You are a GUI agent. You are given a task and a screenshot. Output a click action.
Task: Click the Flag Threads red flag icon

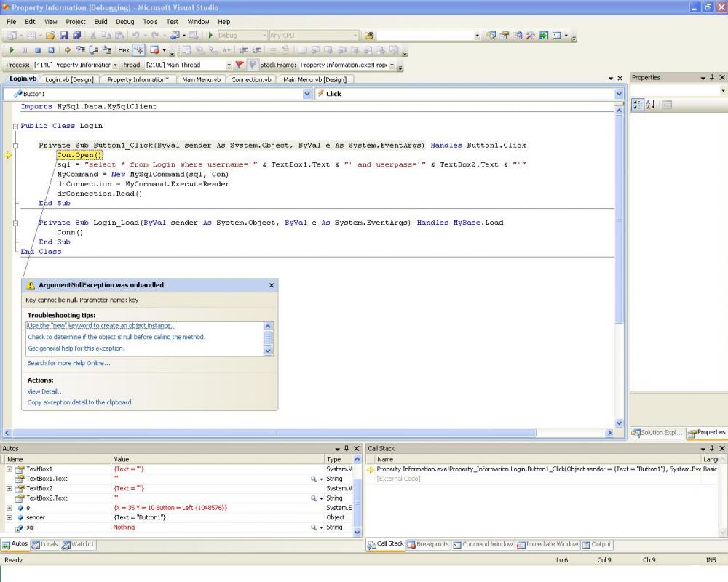[x=240, y=65]
